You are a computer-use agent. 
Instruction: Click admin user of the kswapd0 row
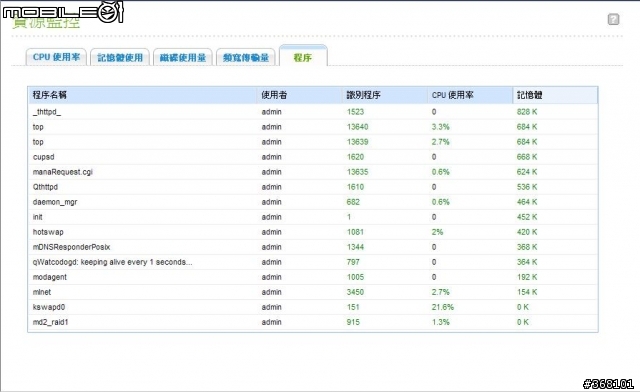tap(271, 307)
